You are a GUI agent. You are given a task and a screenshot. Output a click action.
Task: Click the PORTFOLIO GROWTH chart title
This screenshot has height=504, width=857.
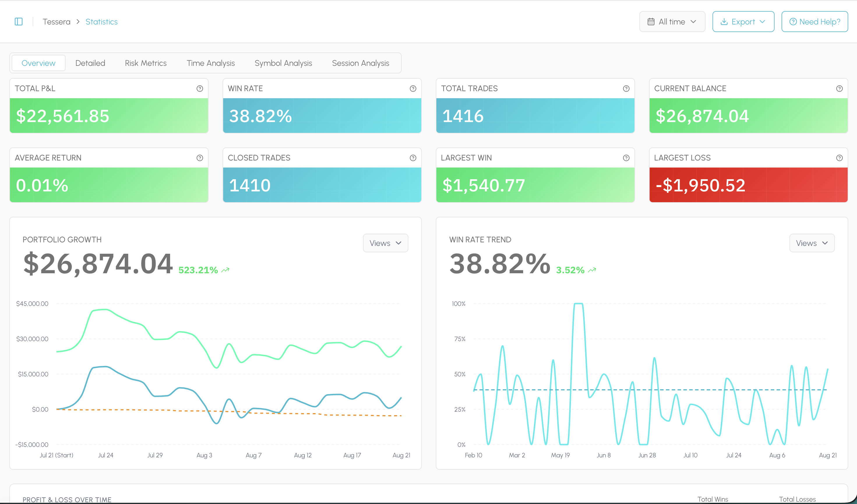(x=62, y=239)
